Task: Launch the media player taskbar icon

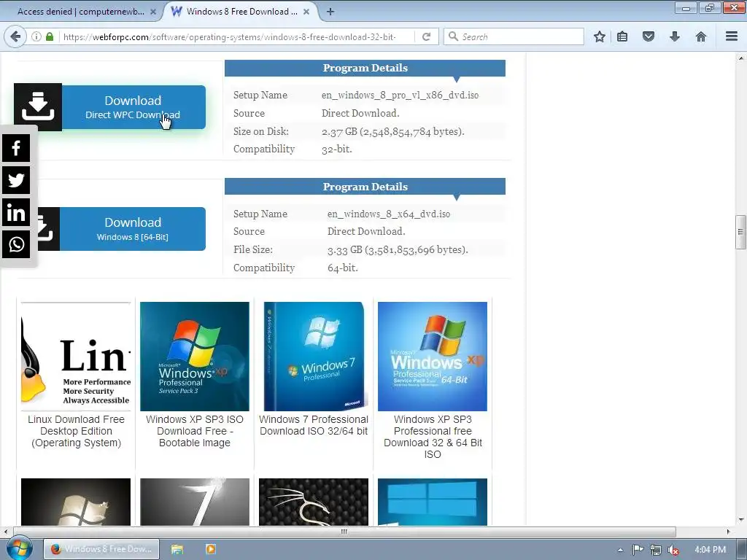Action: click(211, 549)
